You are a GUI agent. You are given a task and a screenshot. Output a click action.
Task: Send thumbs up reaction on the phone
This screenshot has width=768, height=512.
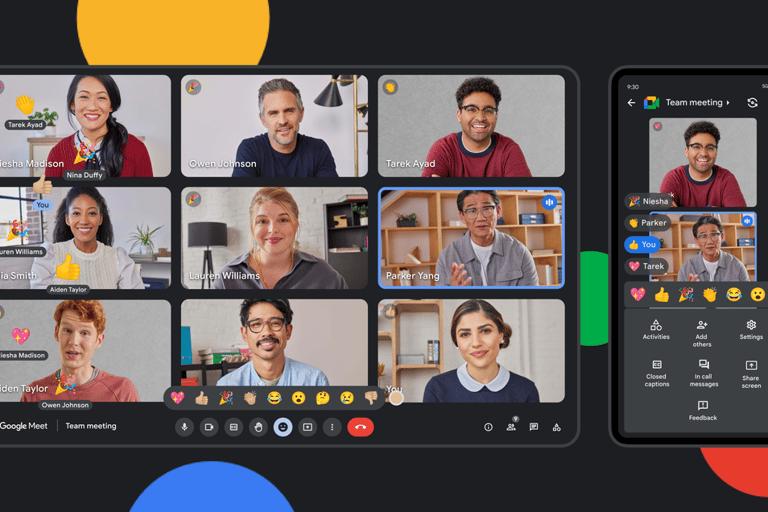coord(662,294)
